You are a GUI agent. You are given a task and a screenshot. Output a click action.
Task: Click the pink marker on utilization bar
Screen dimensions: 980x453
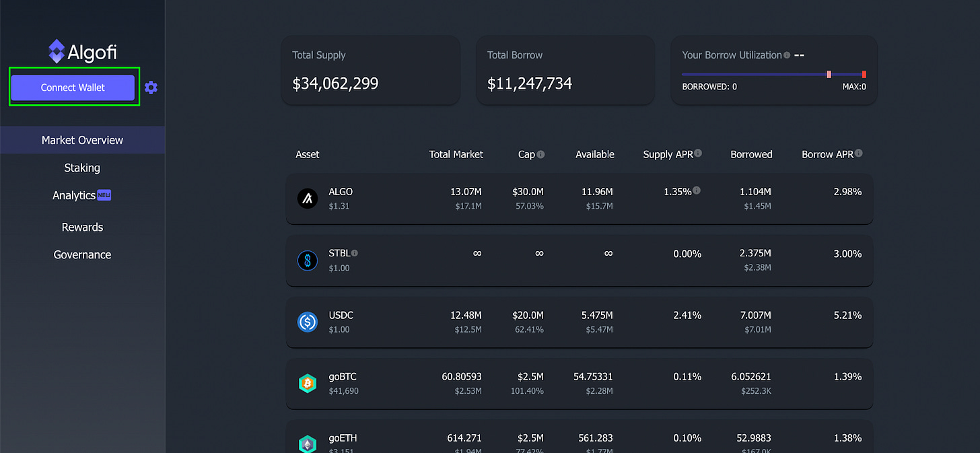[x=829, y=74]
